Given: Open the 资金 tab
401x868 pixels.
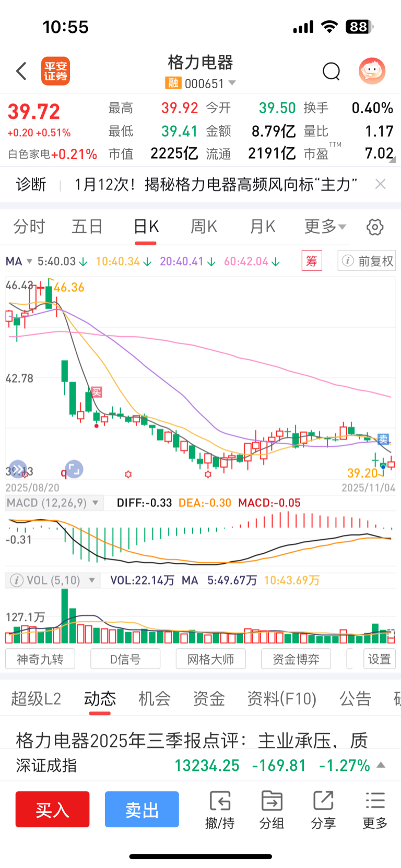Looking at the screenshot, I should [x=209, y=698].
